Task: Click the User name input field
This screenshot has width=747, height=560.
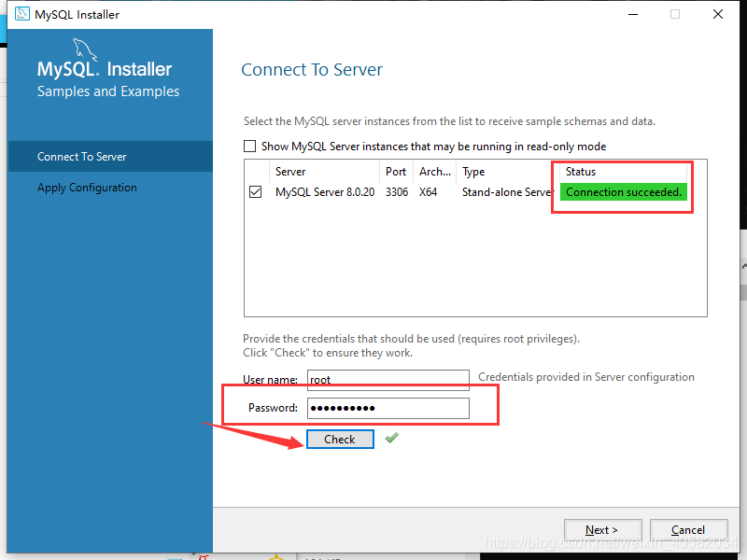Action: (x=388, y=380)
